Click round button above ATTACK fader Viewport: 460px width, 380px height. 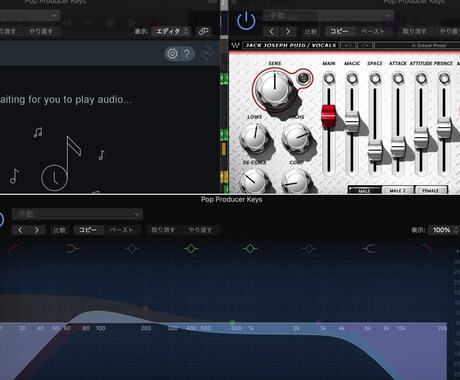tap(398, 78)
